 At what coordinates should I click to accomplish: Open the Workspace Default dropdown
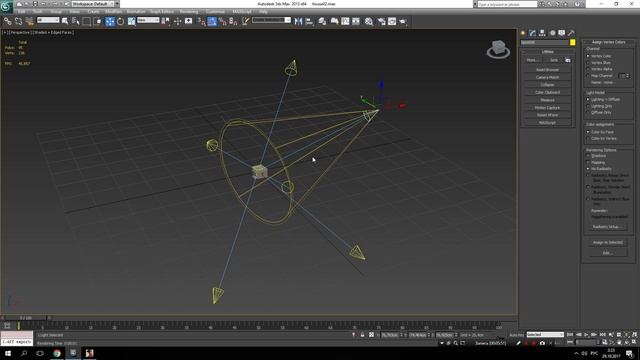93,4
